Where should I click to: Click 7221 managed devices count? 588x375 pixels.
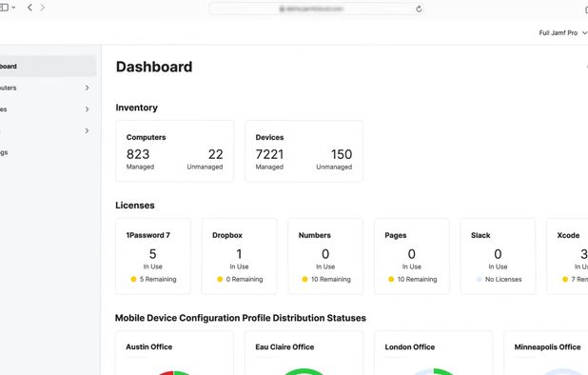[269, 154]
